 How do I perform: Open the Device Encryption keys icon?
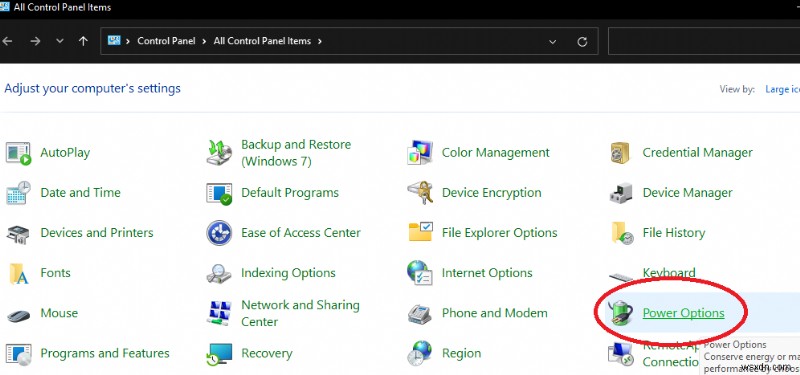coord(420,193)
